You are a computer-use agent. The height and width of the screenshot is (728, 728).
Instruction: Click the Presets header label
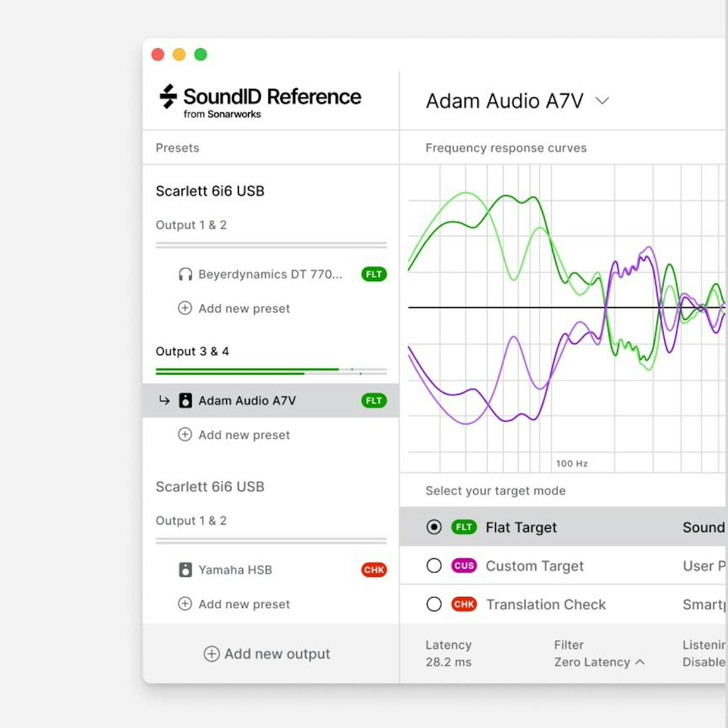coord(177,148)
